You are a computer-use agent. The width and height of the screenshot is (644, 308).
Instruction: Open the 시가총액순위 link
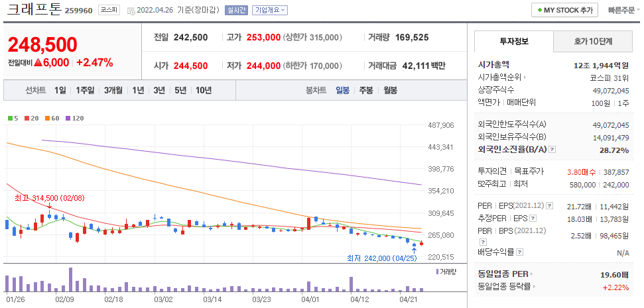tap(500, 77)
